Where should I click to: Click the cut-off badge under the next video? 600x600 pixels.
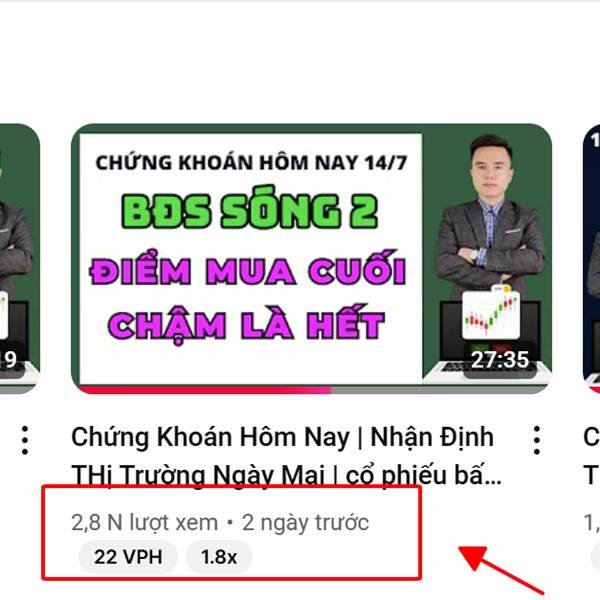coord(595,557)
